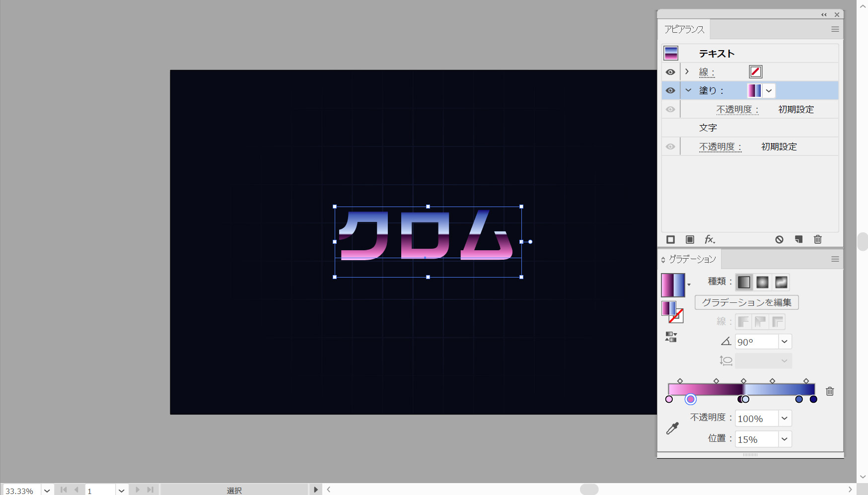
Task: Select the dark blue rightmost gradient stop
Action: (x=813, y=399)
